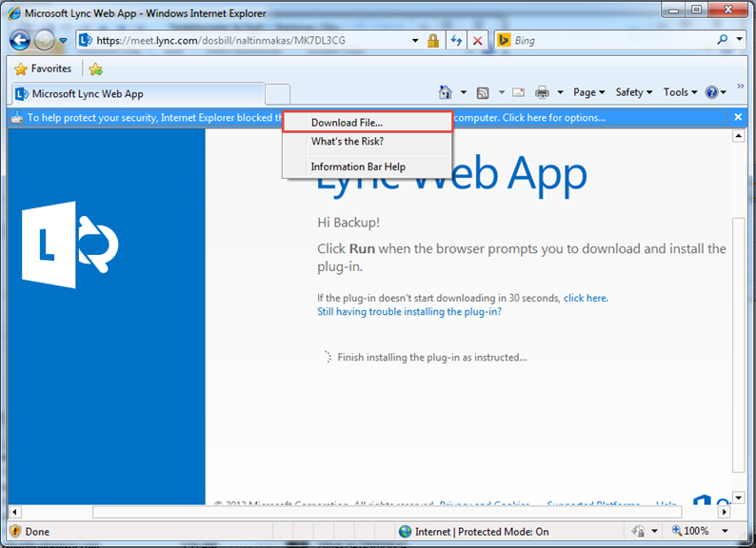The height and width of the screenshot is (548, 756).
Task: Click the Internet Explorer title bar icon
Action: click(14, 13)
